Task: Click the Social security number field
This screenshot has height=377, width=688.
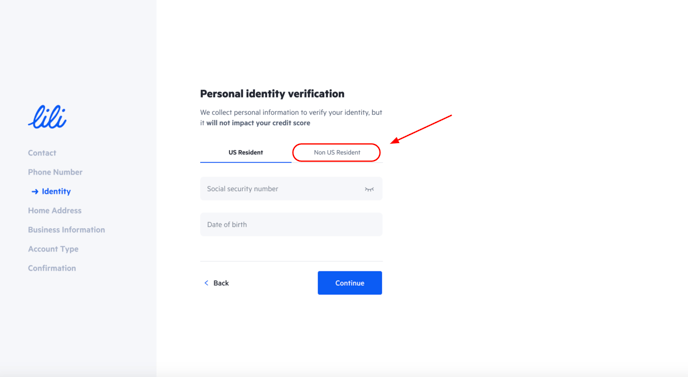Action: 291,189
